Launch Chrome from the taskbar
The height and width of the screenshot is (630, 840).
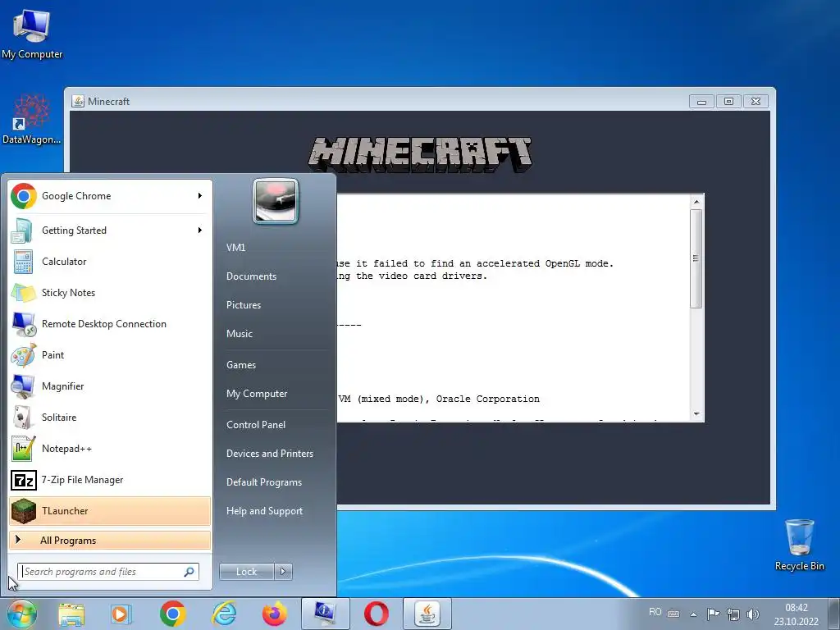pos(172,614)
